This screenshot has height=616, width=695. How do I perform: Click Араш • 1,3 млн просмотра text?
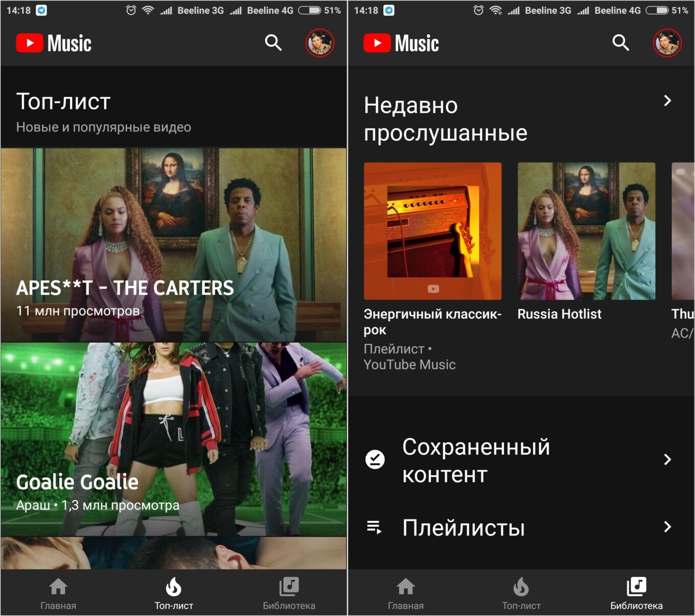pyautogui.click(x=98, y=506)
